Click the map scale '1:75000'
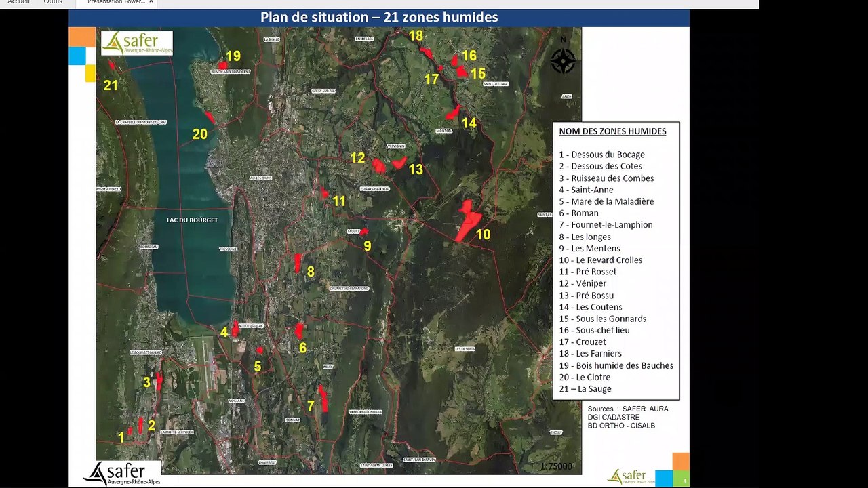The height and width of the screenshot is (488, 868). tap(557, 466)
